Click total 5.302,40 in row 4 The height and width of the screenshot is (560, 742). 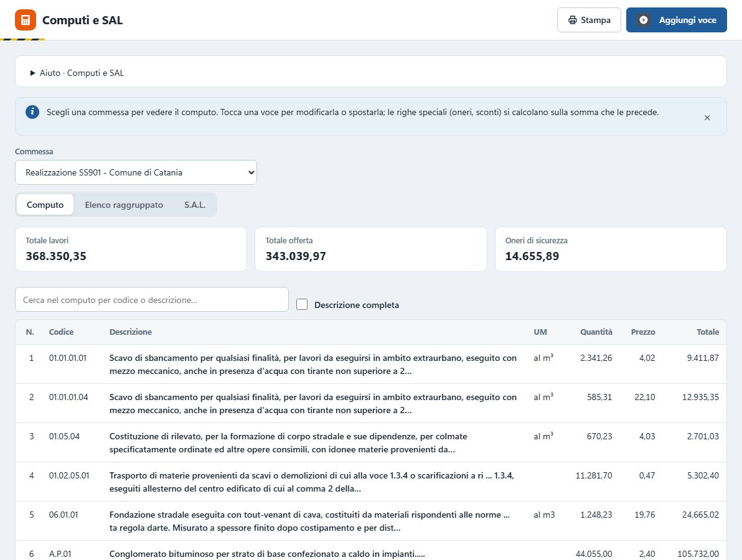(x=703, y=475)
